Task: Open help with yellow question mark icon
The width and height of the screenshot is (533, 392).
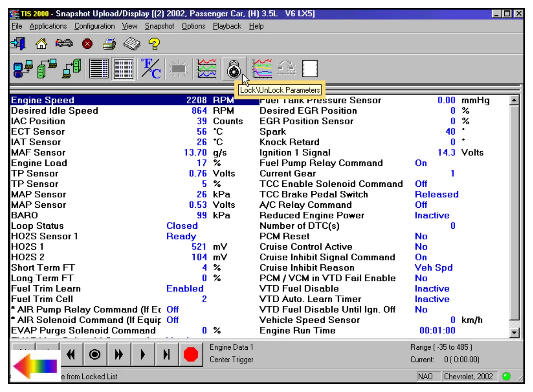Action: pyautogui.click(x=154, y=44)
